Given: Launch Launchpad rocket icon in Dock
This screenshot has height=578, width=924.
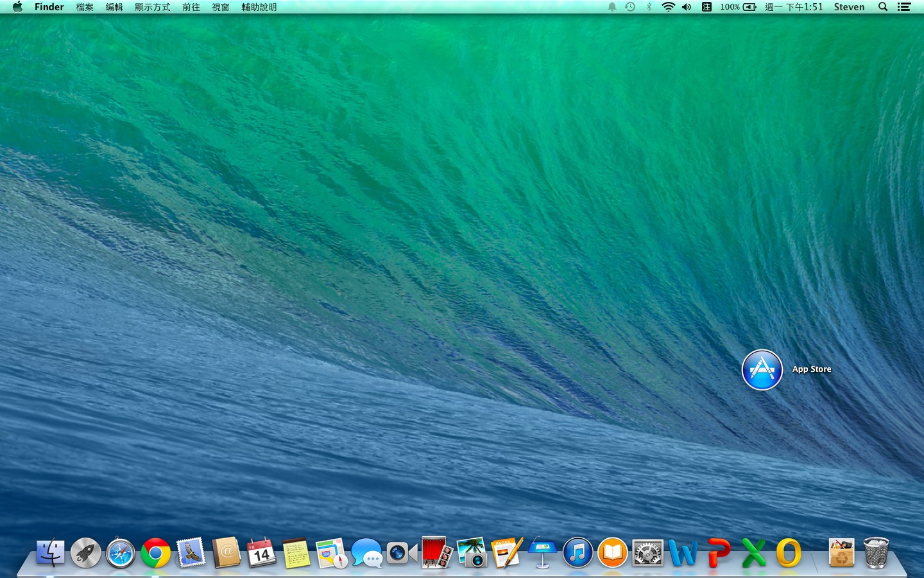Looking at the screenshot, I should click(x=85, y=552).
